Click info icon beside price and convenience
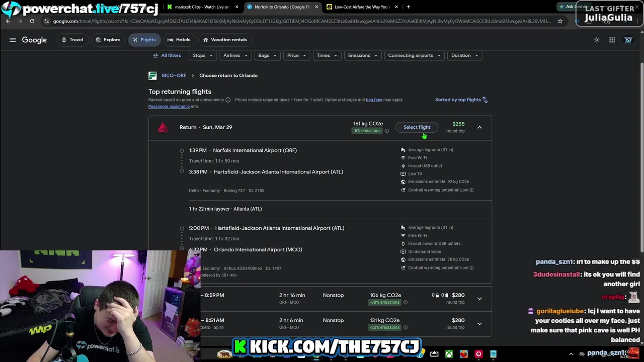The image size is (644, 362). tap(228, 100)
